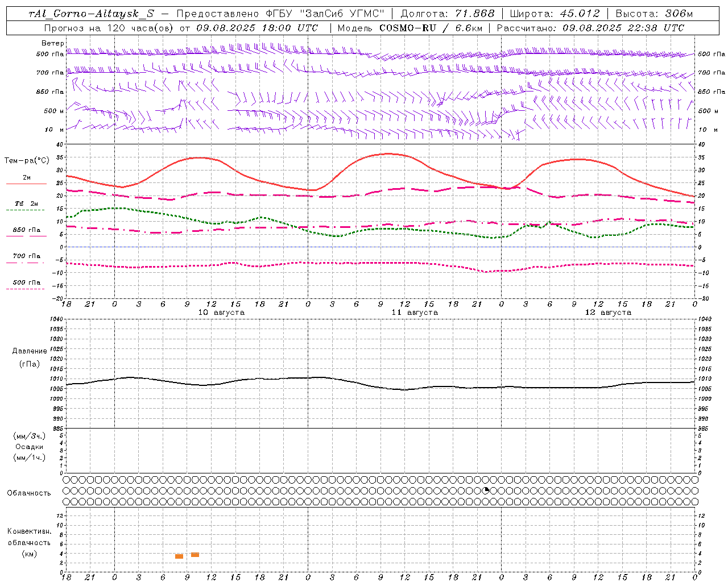This screenshot has width=728, height=582.
Task: Click the Ветер panel label
Action: (x=52, y=43)
